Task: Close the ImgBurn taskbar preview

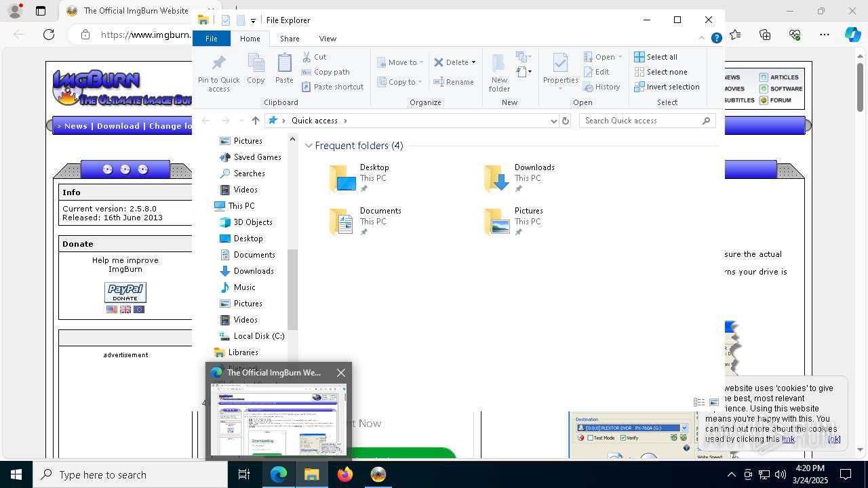Action: pyautogui.click(x=341, y=373)
